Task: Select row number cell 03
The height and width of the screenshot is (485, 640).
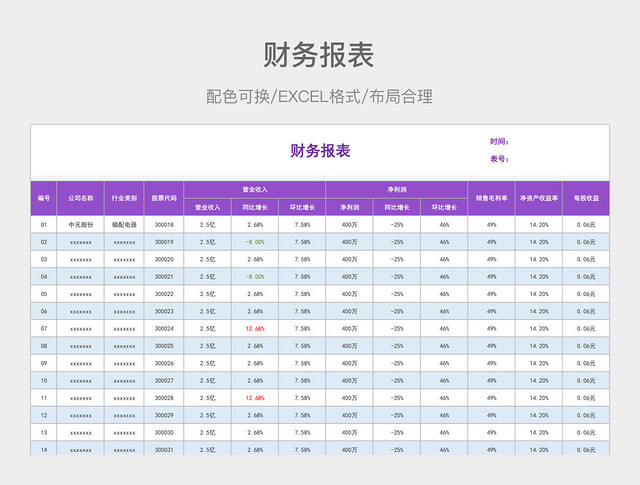Action: point(44,259)
